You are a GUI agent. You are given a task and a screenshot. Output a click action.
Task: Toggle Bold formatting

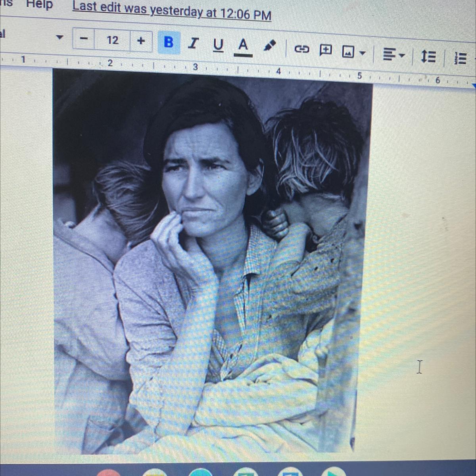[168, 42]
